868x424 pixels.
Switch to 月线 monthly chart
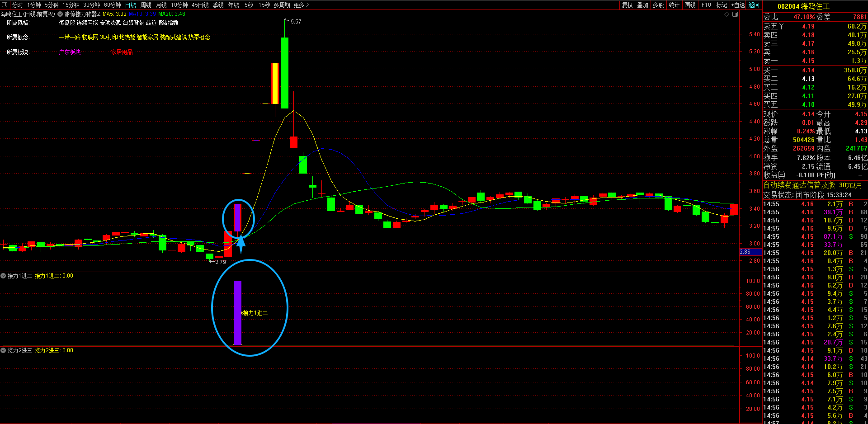[x=161, y=5]
